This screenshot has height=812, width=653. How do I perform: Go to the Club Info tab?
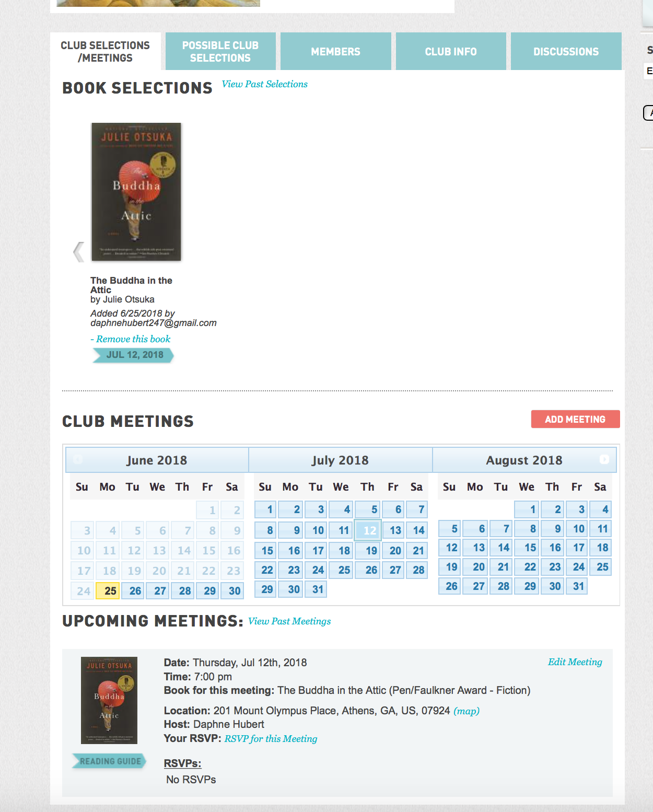click(451, 51)
